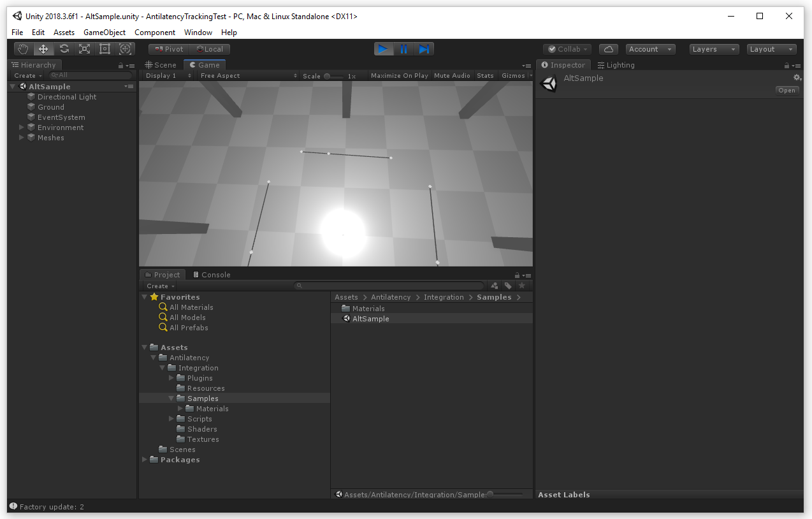This screenshot has width=812, height=519.
Task: Expand the Packages folder
Action: [x=145, y=460]
